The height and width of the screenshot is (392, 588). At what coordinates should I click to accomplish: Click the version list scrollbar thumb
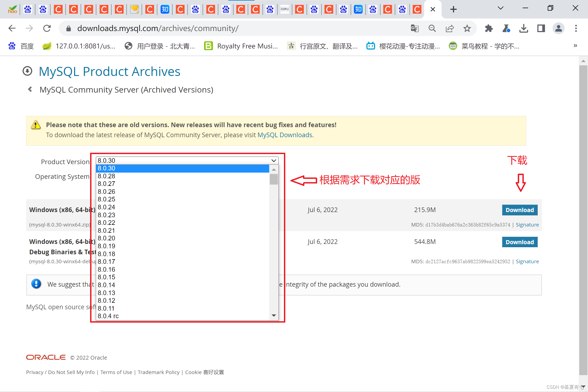(274, 179)
